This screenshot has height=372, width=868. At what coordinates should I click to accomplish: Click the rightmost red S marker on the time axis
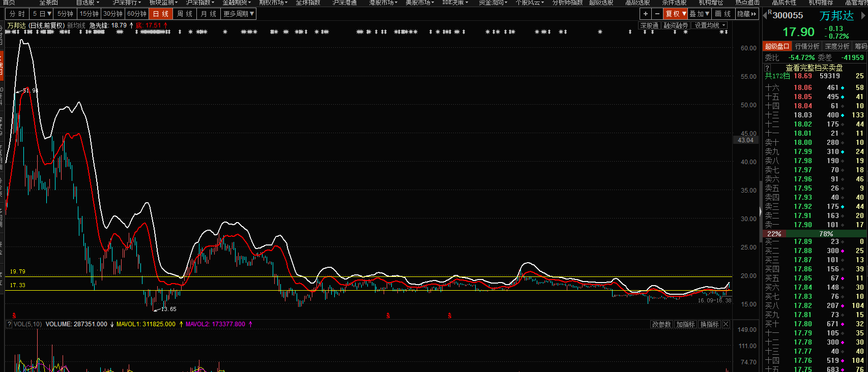pos(450,316)
